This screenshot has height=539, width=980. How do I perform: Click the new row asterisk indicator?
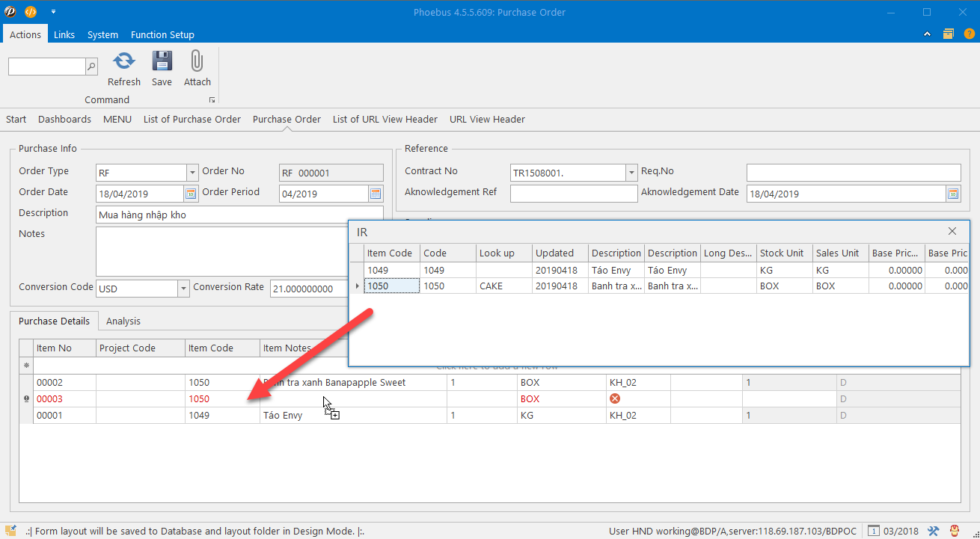pyautogui.click(x=26, y=366)
